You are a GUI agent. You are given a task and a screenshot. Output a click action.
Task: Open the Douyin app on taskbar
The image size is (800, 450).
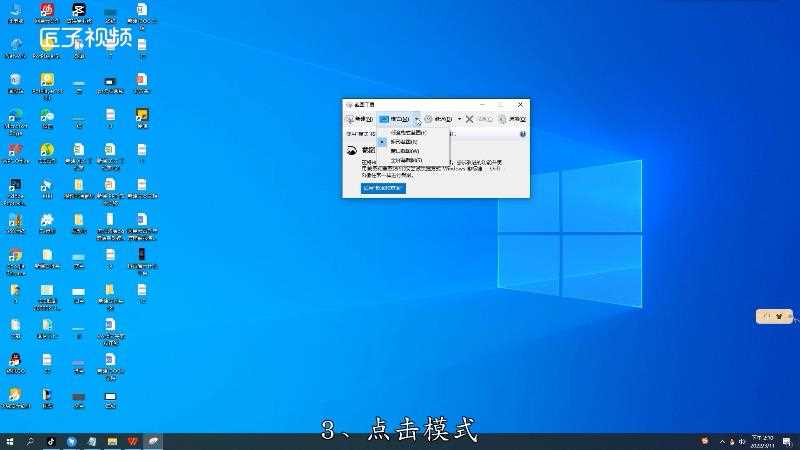tap(51, 442)
